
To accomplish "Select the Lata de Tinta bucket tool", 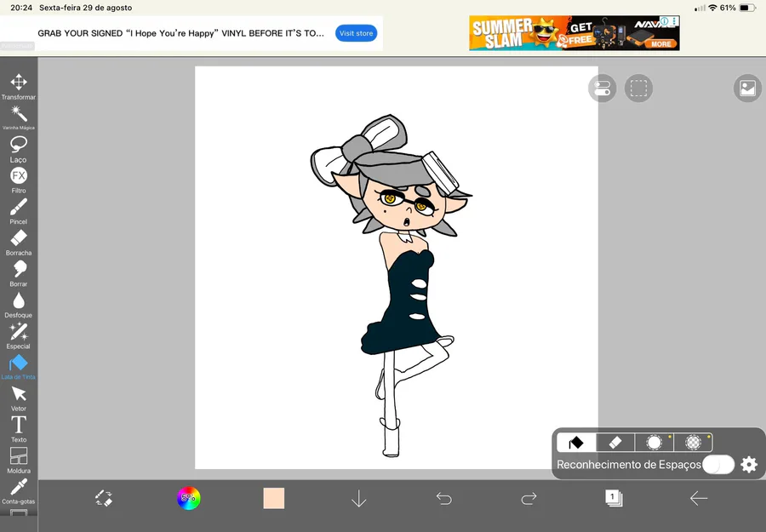I will pos(19,368).
